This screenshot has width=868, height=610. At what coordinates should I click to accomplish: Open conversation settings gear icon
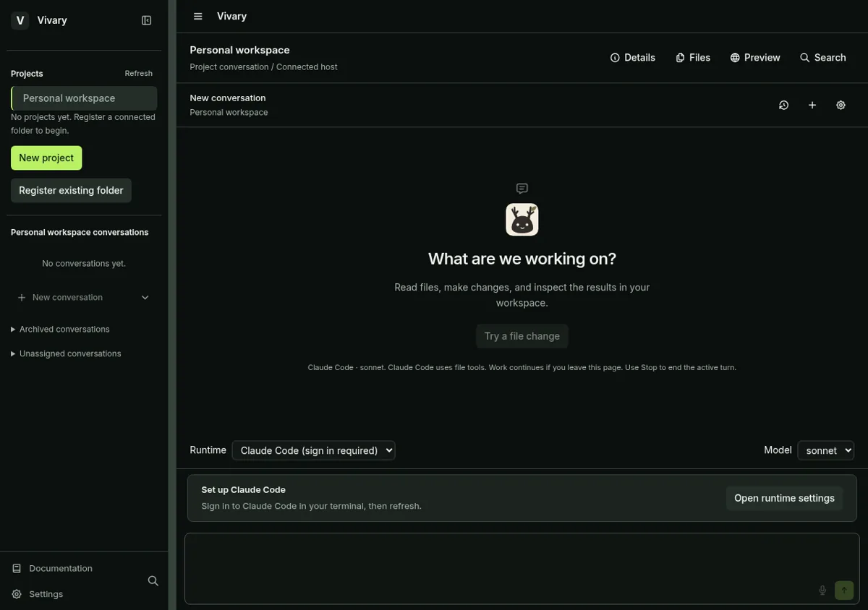tap(841, 105)
